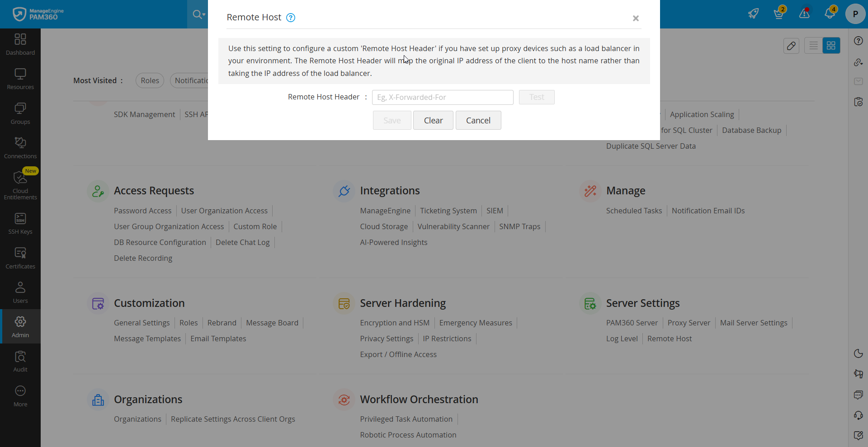Image resolution: width=868 pixels, height=447 pixels.
Task: Switch to grid view layout
Action: coord(831,46)
